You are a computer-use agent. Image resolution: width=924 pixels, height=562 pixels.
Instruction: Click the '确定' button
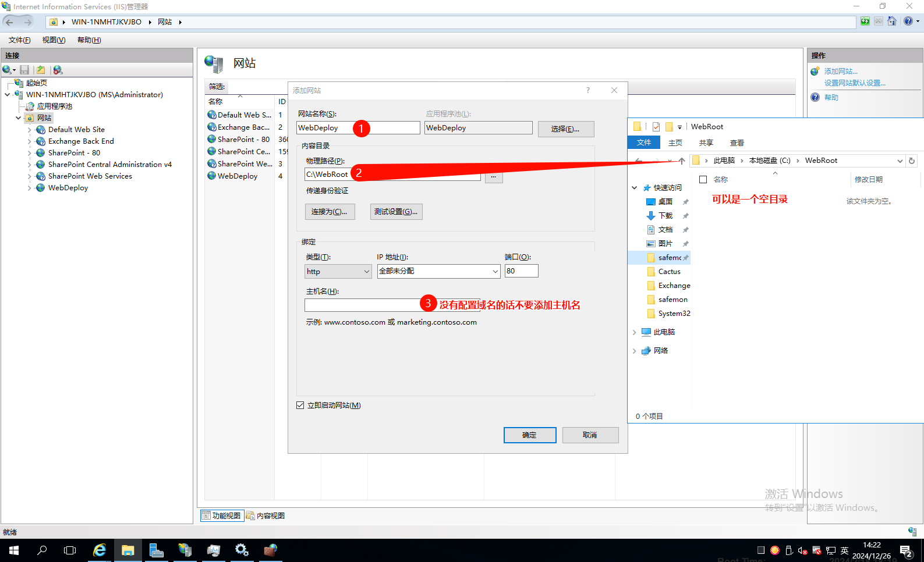[x=529, y=435]
